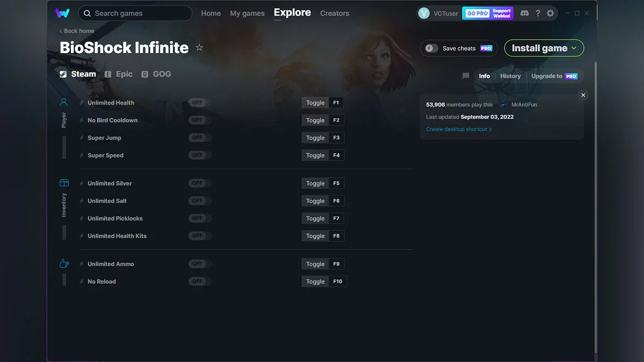Toggle Unlimited Health OFF switch
This screenshot has width=644, height=362.
pyautogui.click(x=200, y=102)
